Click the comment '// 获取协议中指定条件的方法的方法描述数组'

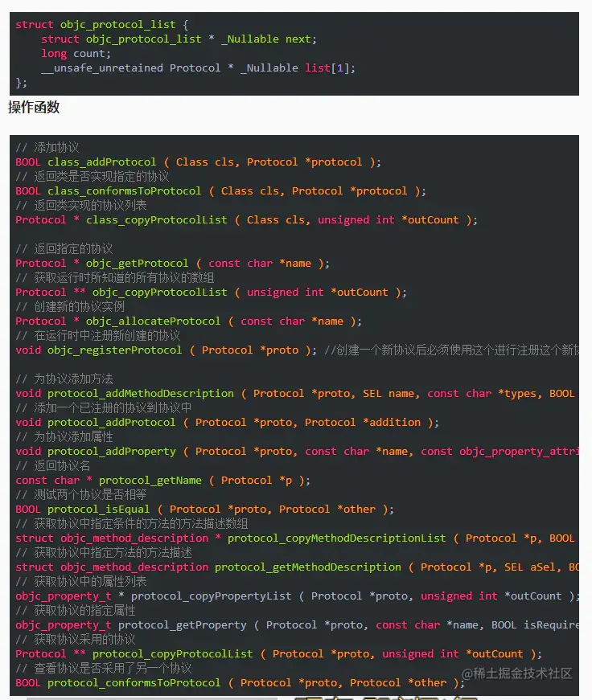coord(132,524)
